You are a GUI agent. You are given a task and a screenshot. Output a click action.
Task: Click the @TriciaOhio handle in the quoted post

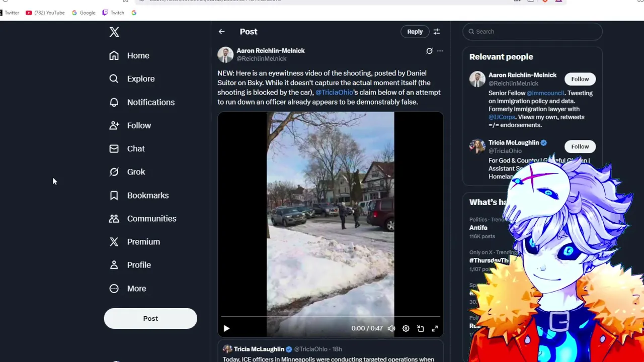(311, 349)
